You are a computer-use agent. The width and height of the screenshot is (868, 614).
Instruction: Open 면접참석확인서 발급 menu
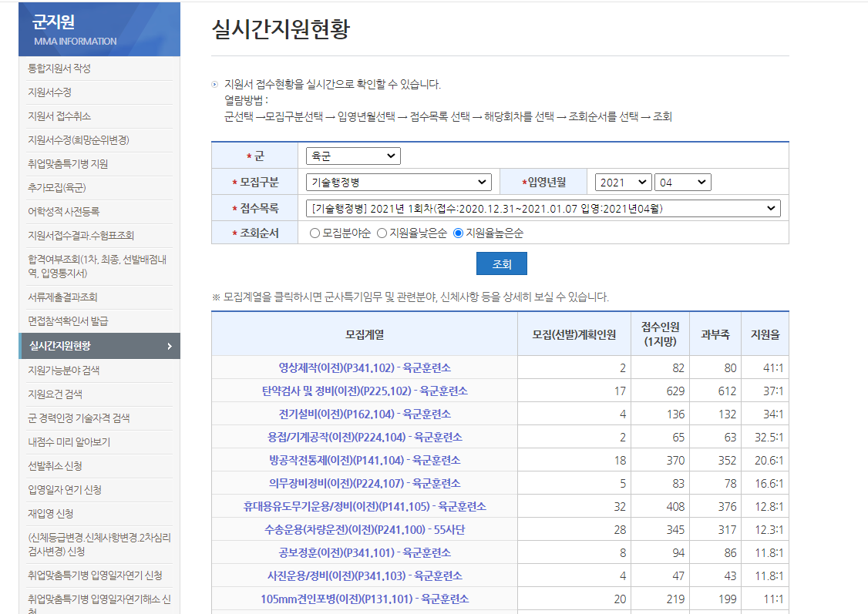[x=68, y=320]
